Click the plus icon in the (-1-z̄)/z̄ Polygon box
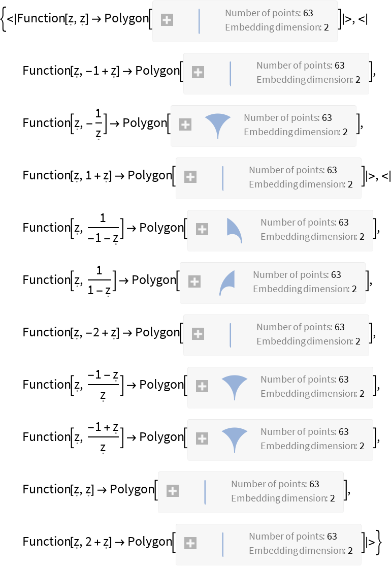 (x=202, y=386)
